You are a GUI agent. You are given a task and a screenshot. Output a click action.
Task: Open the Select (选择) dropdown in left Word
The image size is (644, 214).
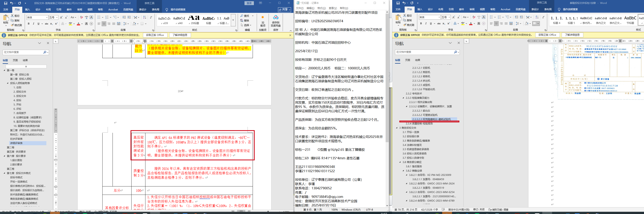click(x=246, y=25)
